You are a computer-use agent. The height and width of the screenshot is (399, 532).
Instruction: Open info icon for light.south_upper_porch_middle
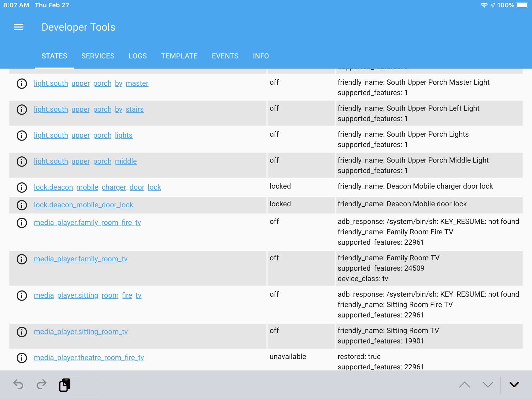point(22,162)
